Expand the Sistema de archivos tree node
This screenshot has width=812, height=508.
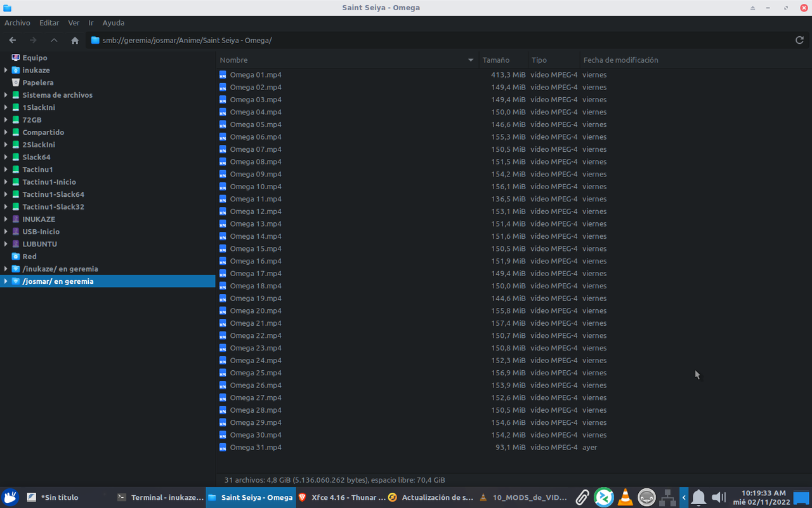click(x=6, y=95)
